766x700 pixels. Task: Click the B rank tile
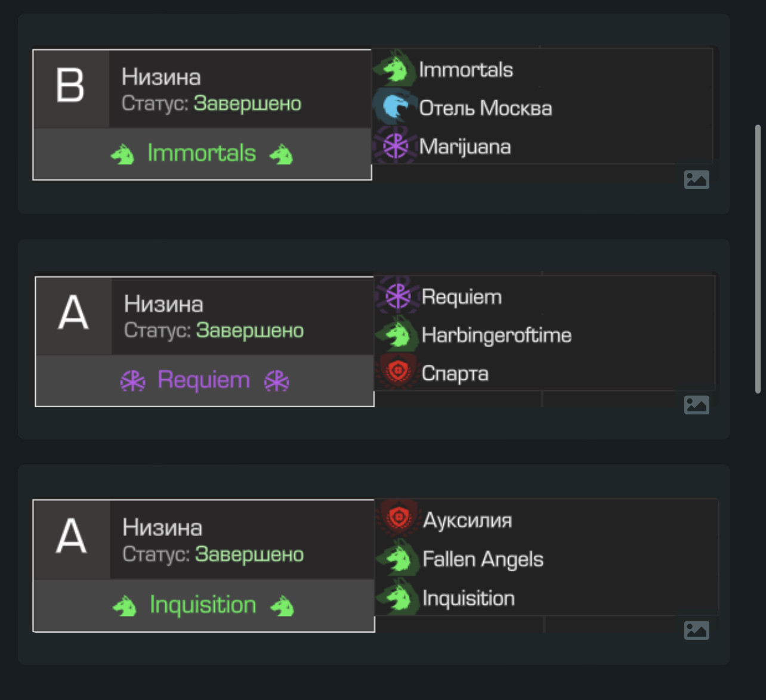coord(71,88)
